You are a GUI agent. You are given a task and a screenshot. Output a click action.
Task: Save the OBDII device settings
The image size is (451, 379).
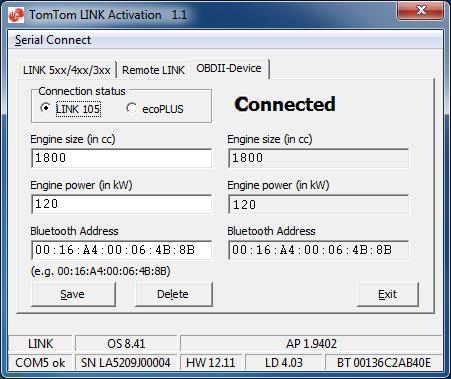[73, 294]
